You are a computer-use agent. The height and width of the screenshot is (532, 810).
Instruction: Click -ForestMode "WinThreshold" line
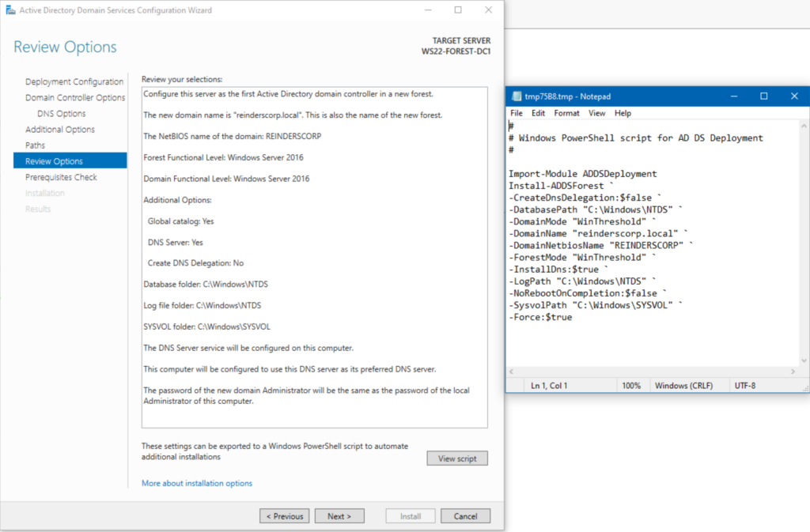[x=582, y=258]
